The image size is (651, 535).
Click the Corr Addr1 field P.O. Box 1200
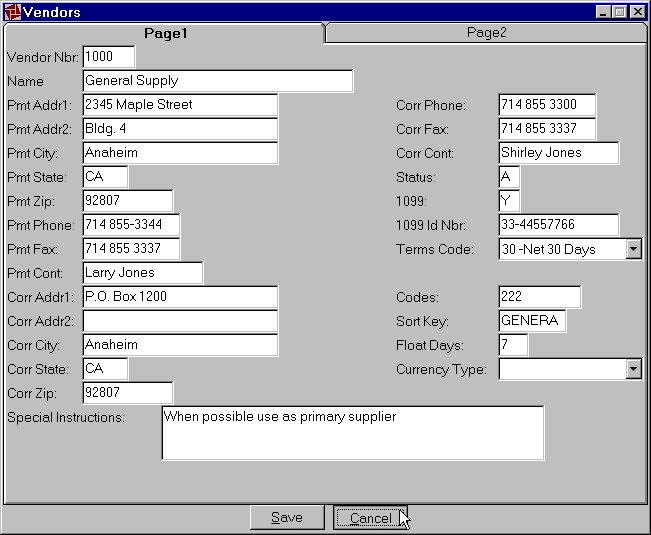[x=180, y=297]
